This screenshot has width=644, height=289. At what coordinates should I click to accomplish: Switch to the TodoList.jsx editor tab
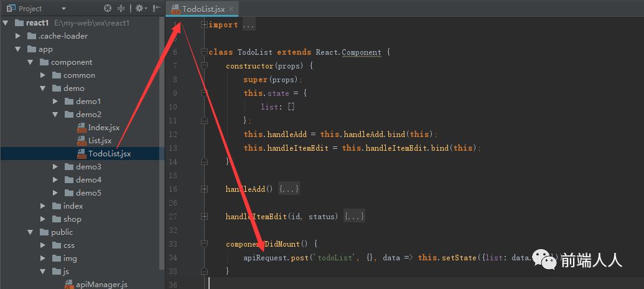[203, 9]
